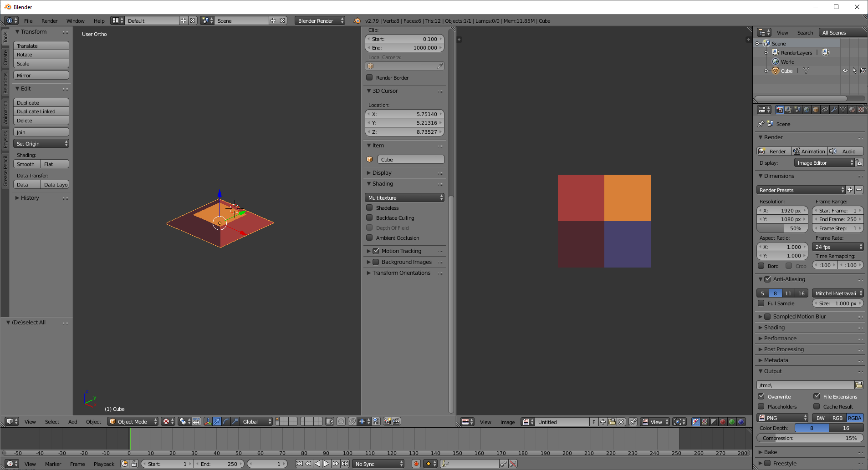This screenshot has width=868, height=470.
Task: Click the pin image icon in image editor
Action: [633, 422]
